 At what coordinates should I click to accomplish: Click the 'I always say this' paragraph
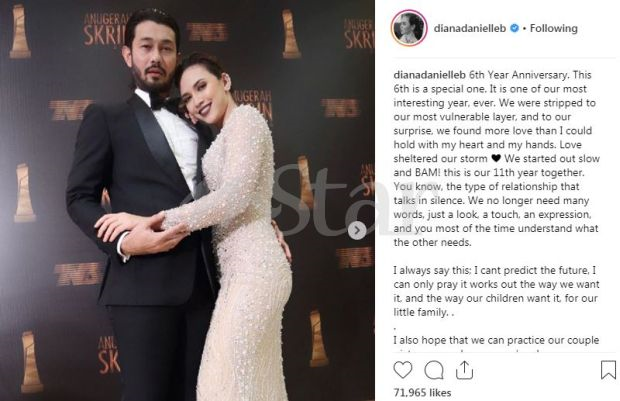(496, 291)
